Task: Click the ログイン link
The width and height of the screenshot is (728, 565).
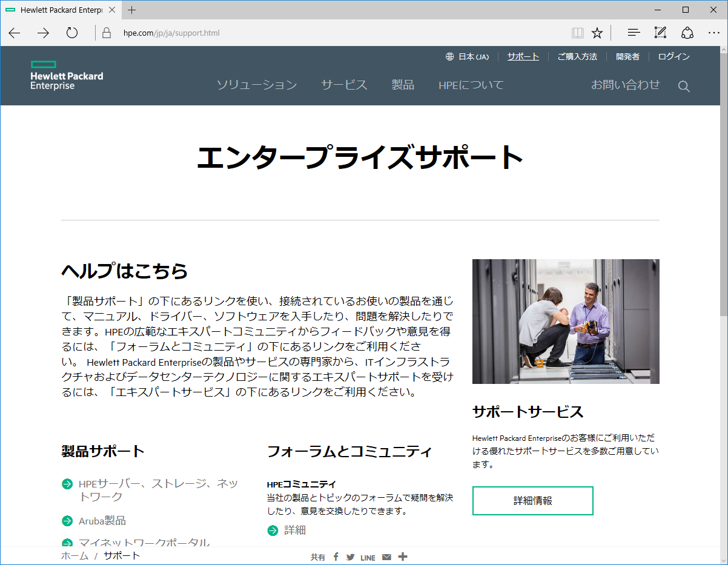Action: 674,57
